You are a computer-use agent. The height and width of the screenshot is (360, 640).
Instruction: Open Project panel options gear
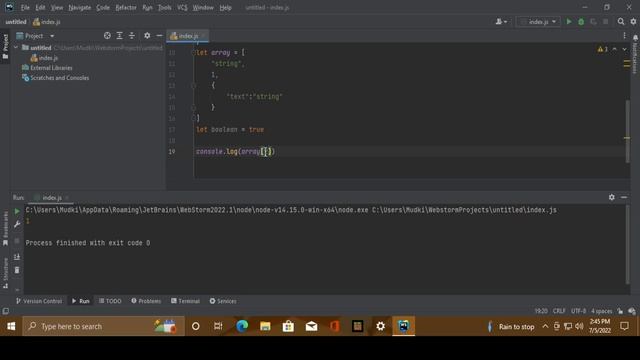[147, 36]
